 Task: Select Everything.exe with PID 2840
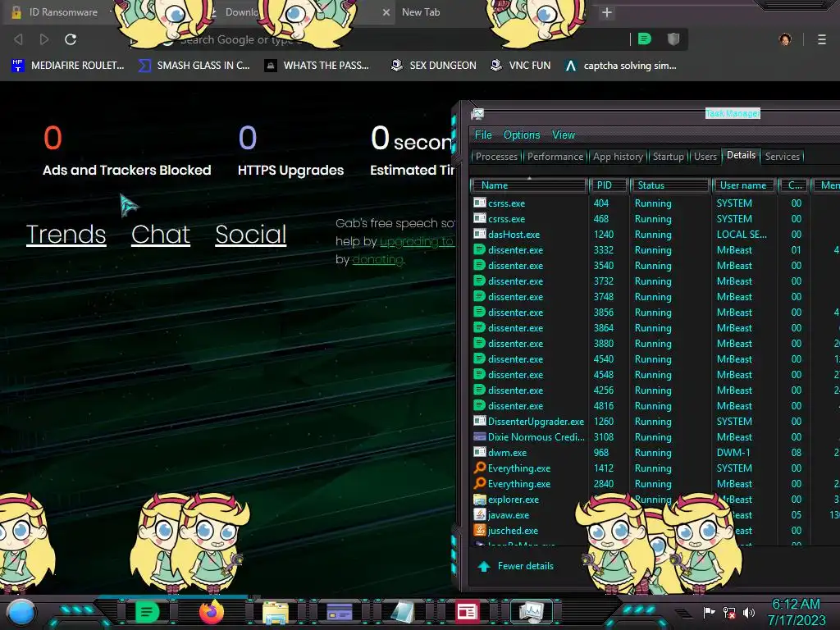click(654, 484)
